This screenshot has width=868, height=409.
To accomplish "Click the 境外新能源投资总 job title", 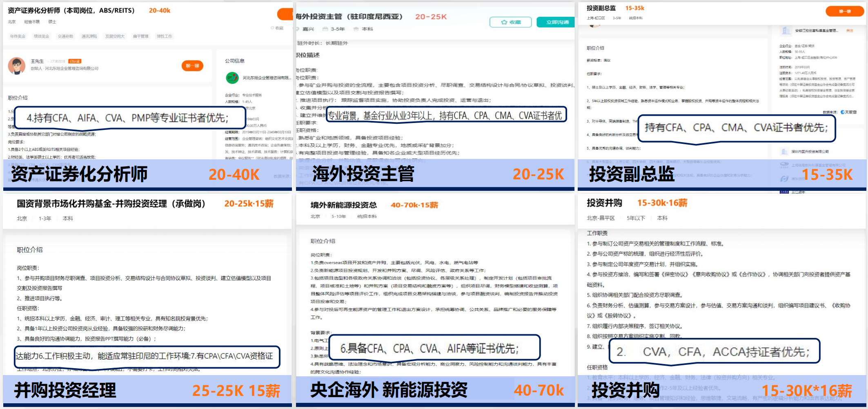I will 343,205.
